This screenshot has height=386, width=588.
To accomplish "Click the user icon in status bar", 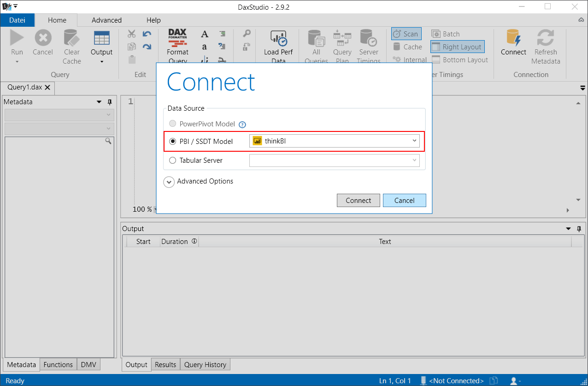I will [513, 381].
